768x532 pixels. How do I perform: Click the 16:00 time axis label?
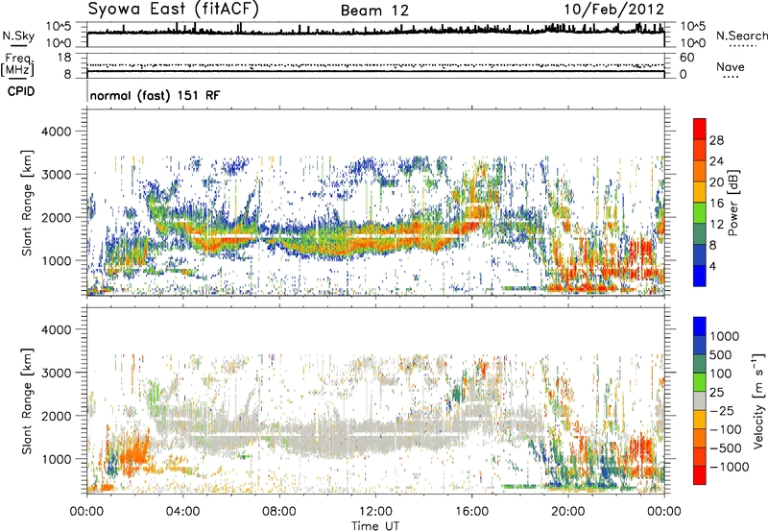click(471, 512)
